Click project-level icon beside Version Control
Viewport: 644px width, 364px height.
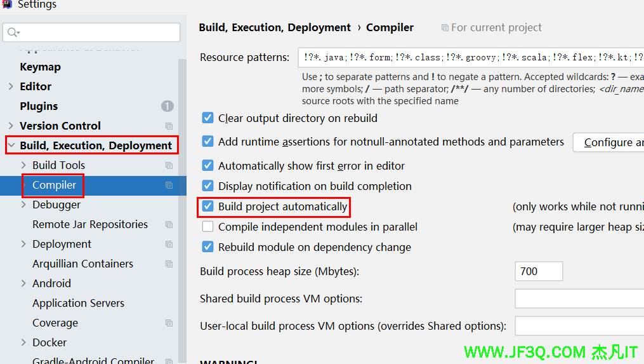click(169, 126)
